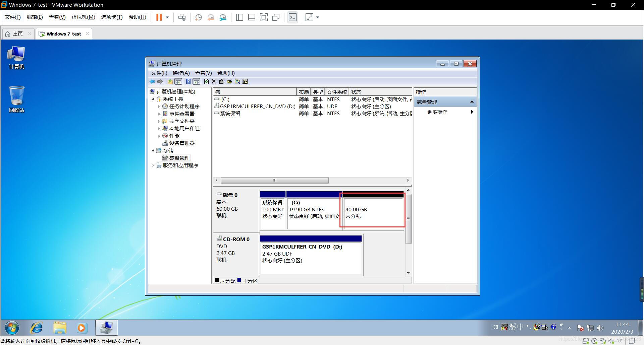
Task: Collapse the 磁盘管理 section in action pane
Action: 472,102
